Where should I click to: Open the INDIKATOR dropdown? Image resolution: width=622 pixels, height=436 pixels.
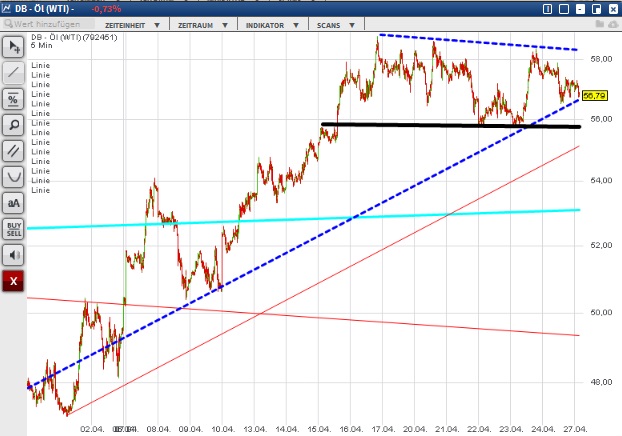272,25
